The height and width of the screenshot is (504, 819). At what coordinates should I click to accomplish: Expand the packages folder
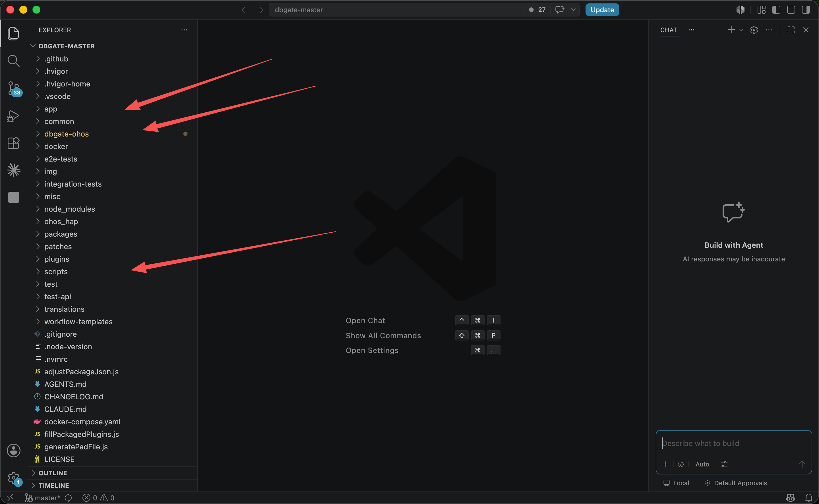112,234
